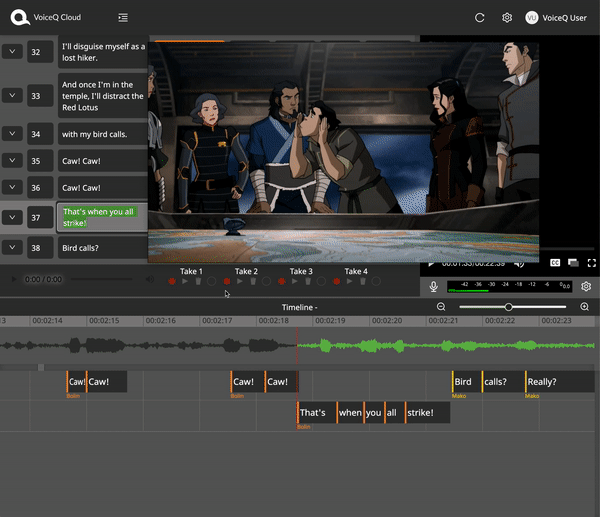
Task: Select Take 4 radio circle
Action: [x=376, y=281]
